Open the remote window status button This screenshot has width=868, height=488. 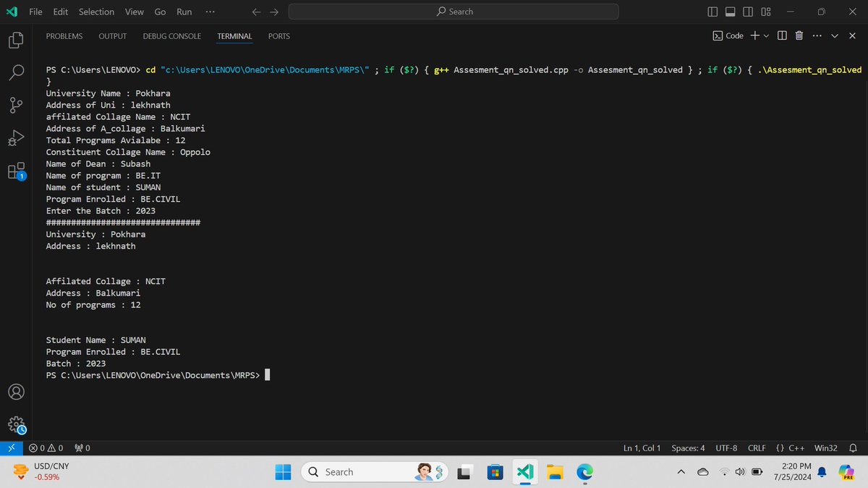point(11,448)
